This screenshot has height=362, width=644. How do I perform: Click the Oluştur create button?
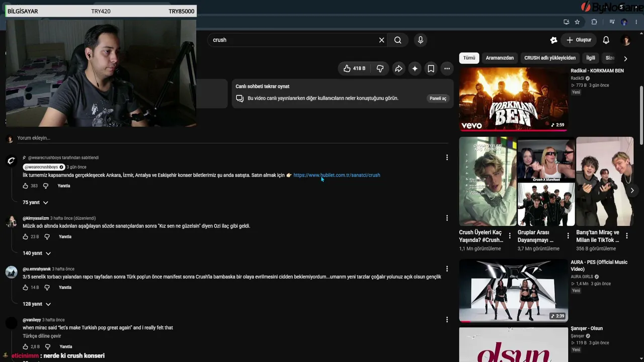[x=579, y=40]
